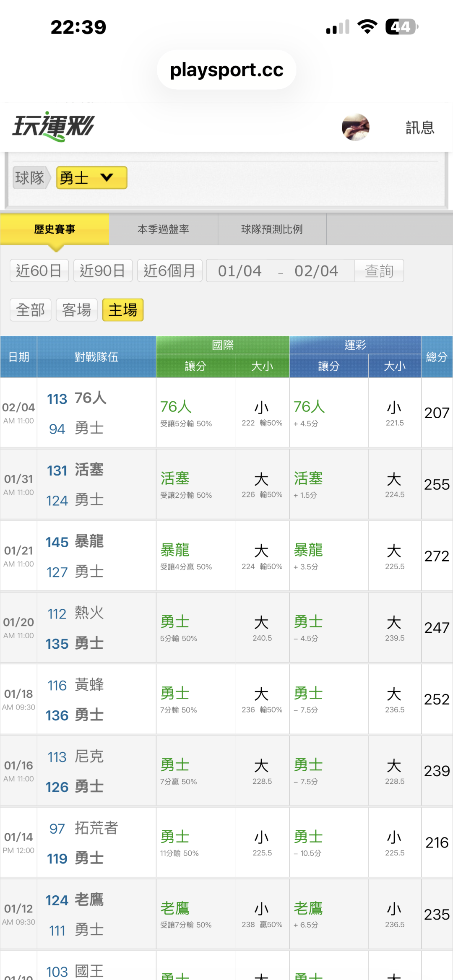The width and height of the screenshot is (453, 980).
Task: Edit the 02/04 end date field
Action: [x=316, y=271]
